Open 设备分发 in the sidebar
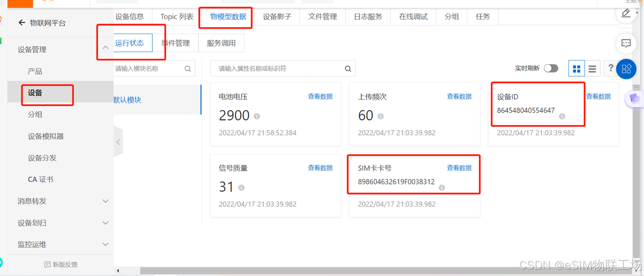644x276 pixels. click(x=42, y=158)
